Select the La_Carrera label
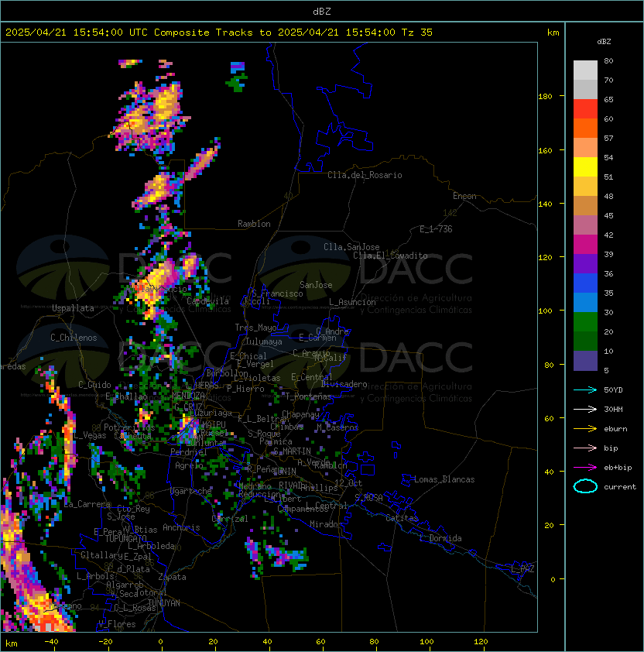The height and width of the screenshot is (652, 644). point(87,504)
